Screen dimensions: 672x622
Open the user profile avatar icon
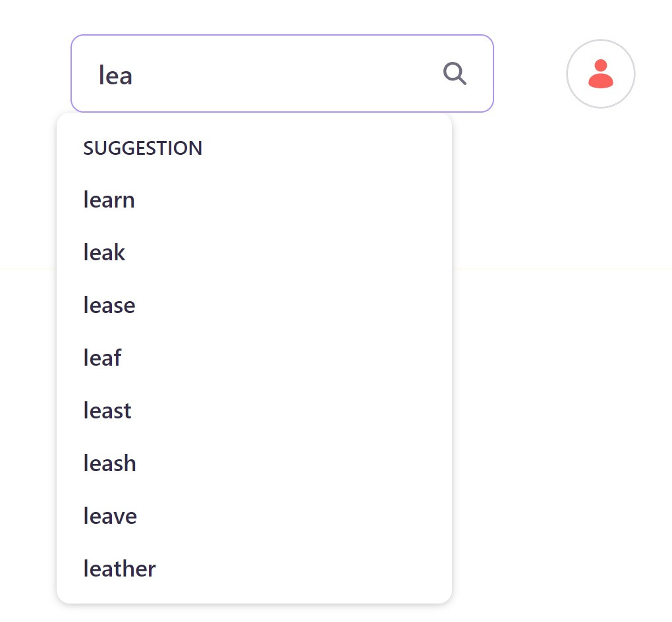[x=600, y=74]
